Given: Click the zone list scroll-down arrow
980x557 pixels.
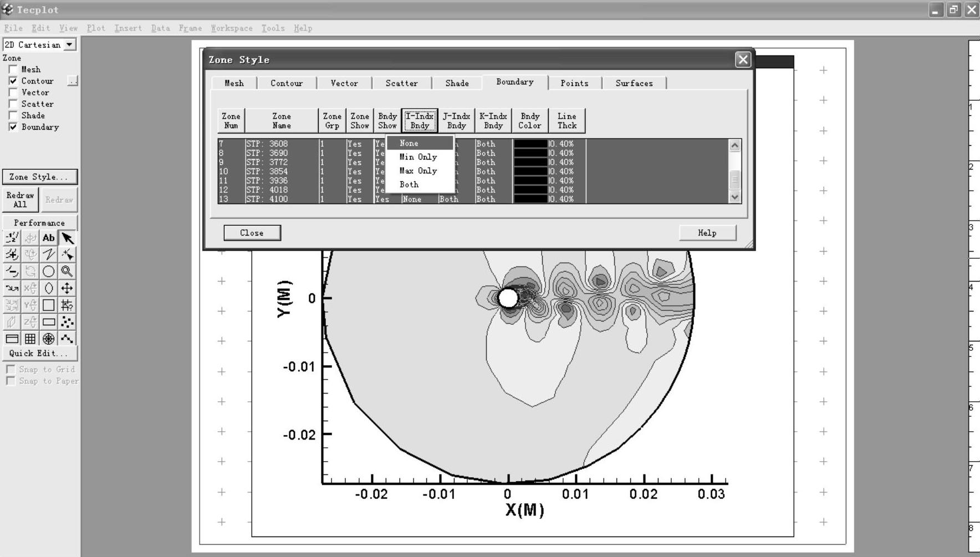Looking at the screenshot, I should coord(735,197).
